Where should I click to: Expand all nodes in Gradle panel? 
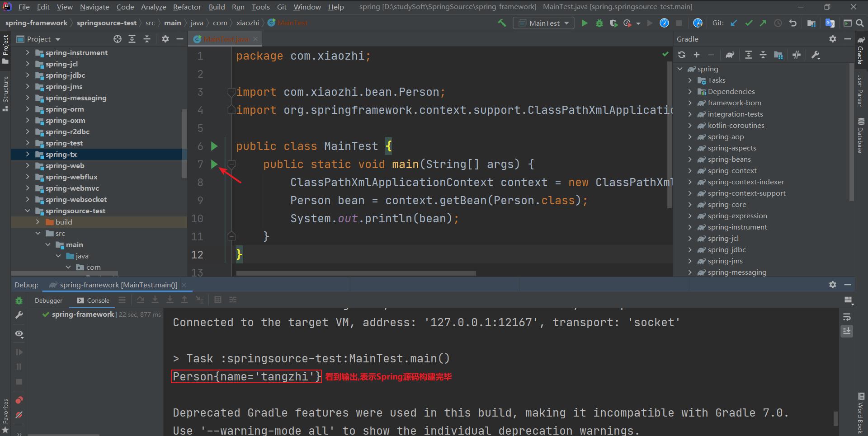point(749,55)
